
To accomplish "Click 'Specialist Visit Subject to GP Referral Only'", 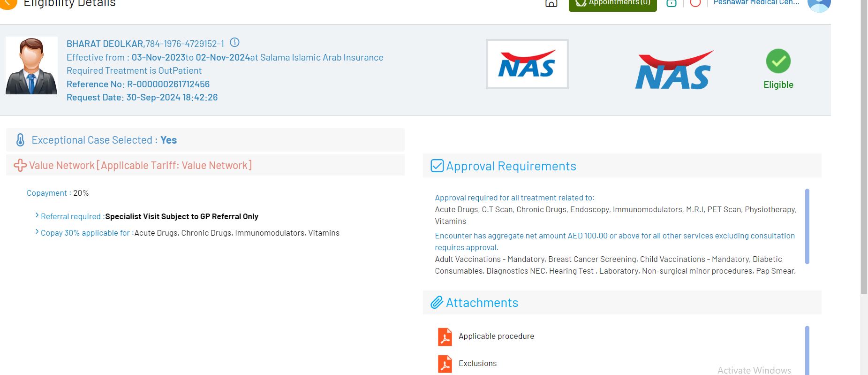I will [182, 216].
